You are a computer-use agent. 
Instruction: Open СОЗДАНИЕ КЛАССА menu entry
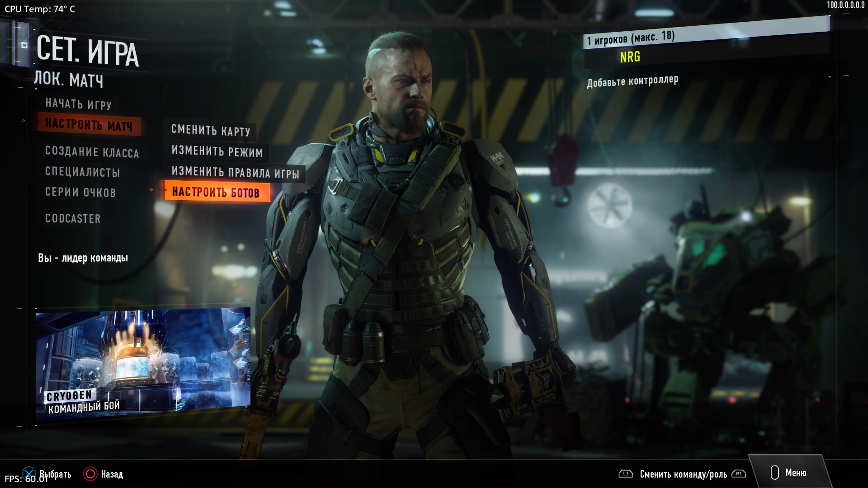click(92, 152)
